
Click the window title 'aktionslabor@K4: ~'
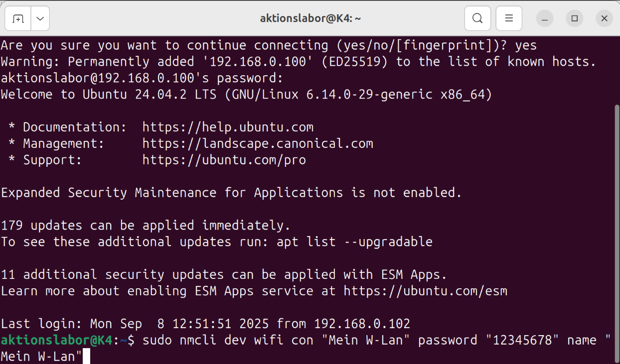tap(310, 18)
